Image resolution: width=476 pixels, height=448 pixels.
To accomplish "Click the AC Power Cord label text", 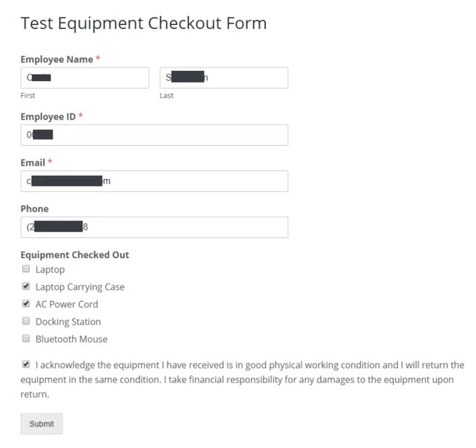I will coord(67,304).
